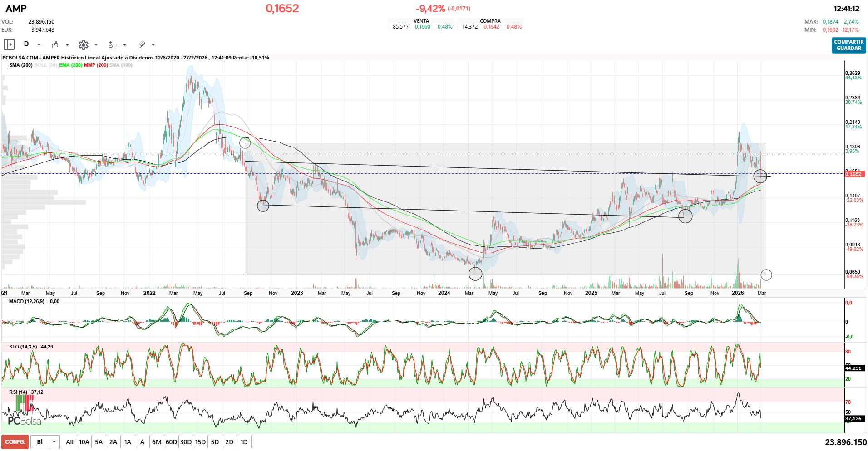
Task: Toggle EMA (200) indicator on chart
Action: 70,65
